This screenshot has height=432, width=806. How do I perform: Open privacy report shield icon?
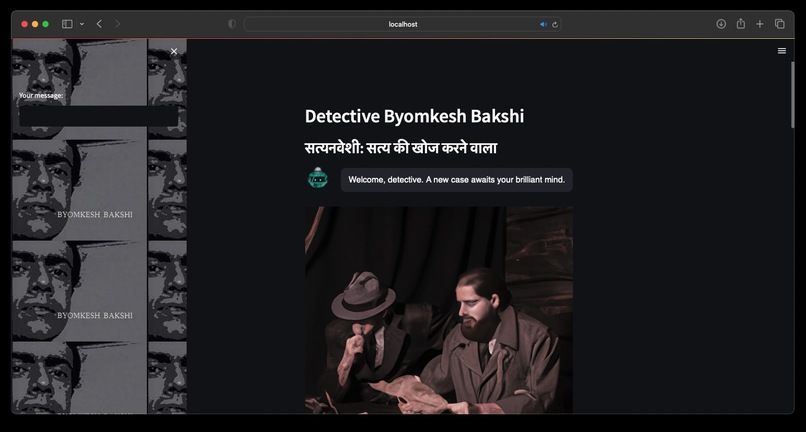tap(232, 24)
